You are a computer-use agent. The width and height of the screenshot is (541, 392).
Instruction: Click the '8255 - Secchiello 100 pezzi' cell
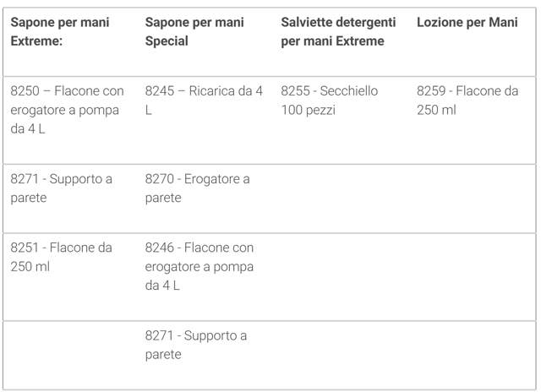[x=330, y=101]
